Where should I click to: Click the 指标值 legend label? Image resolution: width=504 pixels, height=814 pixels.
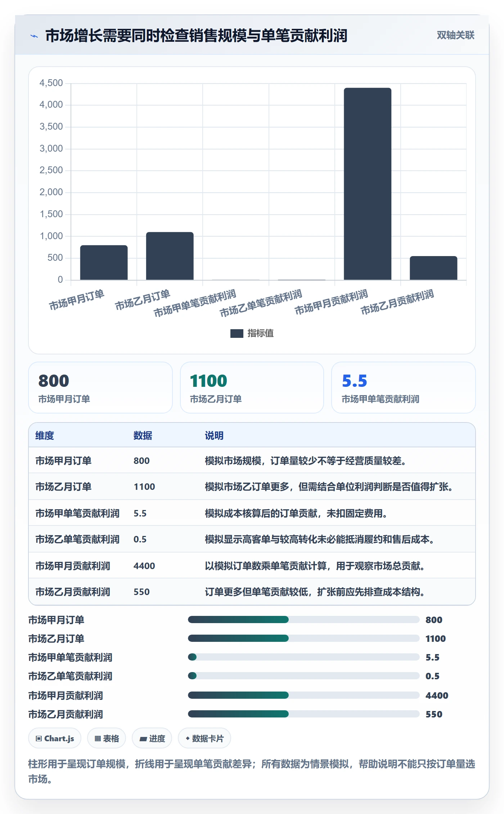coord(261,334)
